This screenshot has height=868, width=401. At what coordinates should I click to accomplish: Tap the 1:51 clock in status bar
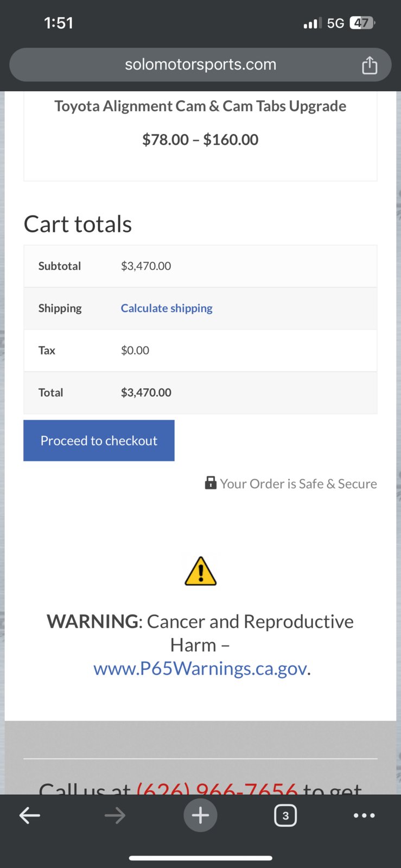[x=59, y=23]
